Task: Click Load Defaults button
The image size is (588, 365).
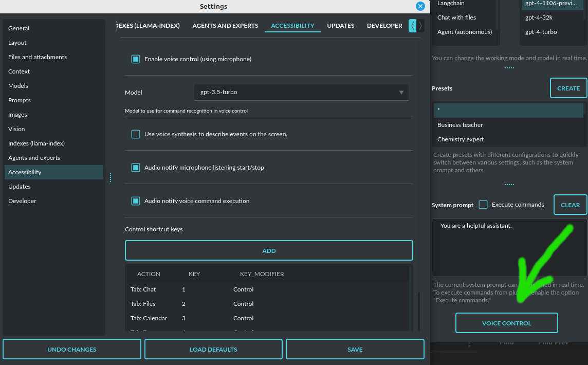Action: click(x=213, y=350)
